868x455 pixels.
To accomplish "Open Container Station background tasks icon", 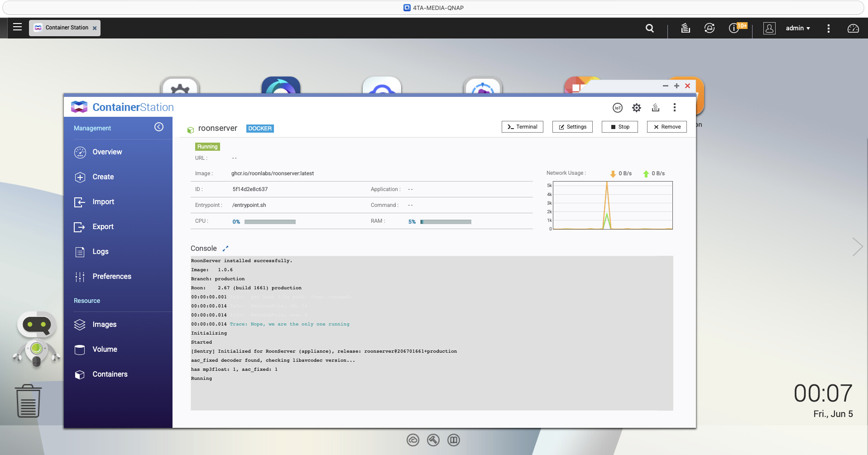I will pos(656,108).
